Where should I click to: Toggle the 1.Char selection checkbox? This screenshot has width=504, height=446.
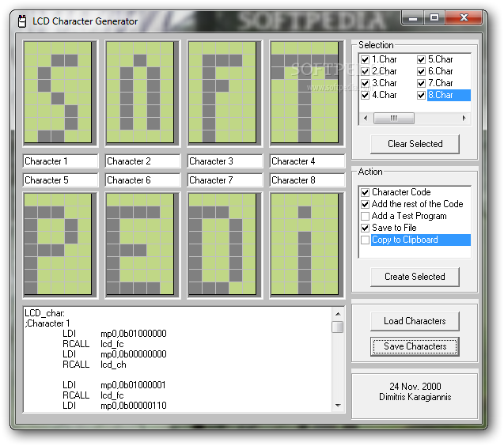pos(365,59)
